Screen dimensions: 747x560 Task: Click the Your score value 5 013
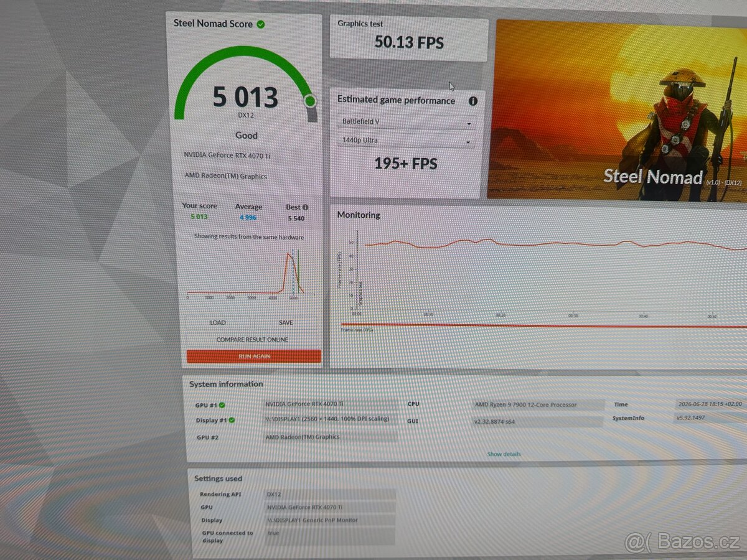199,217
